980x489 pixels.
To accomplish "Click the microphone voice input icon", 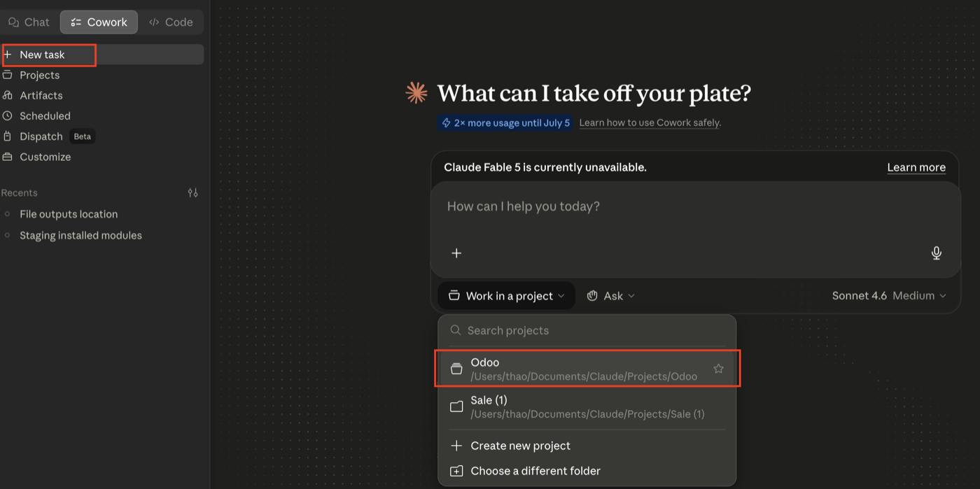I will (937, 253).
